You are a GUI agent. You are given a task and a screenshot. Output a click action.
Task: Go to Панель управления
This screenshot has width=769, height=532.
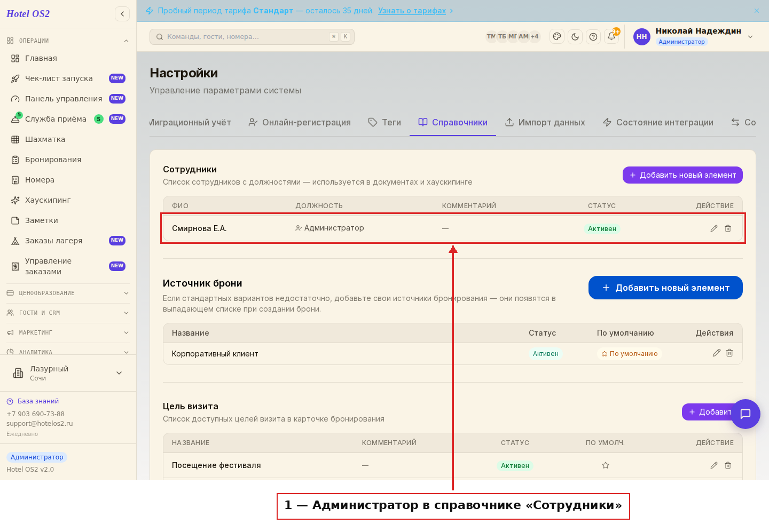click(x=68, y=99)
